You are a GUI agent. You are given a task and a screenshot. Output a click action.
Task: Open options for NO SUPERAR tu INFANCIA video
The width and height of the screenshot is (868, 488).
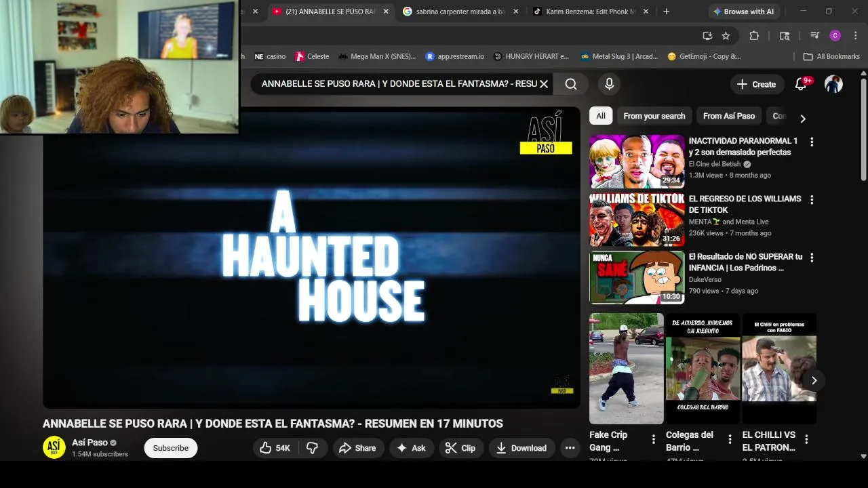[x=812, y=258]
